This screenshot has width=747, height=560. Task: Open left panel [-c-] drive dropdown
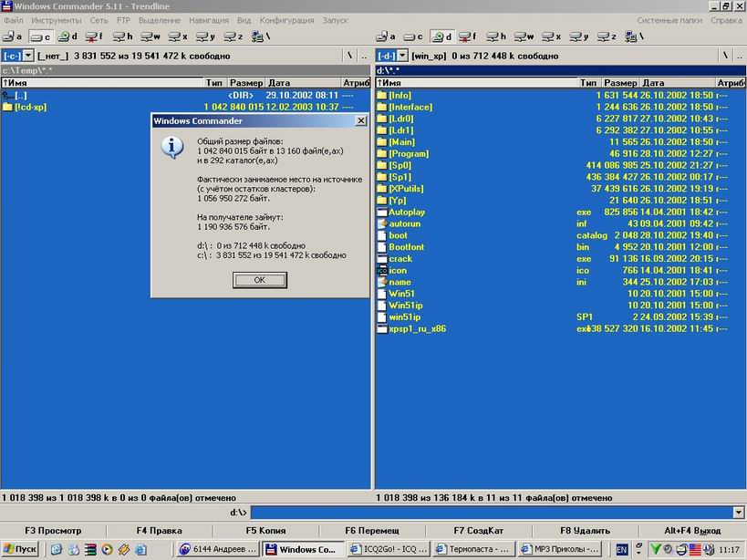click(x=27, y=56)
